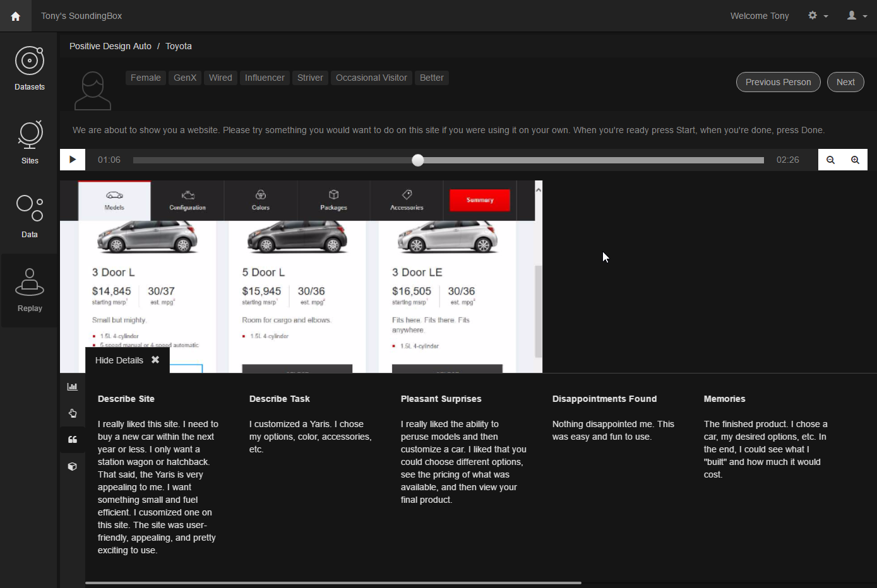Open the user account dropdown
The height and width of the screenshot is (588, 877).
[x=857, y=16]
